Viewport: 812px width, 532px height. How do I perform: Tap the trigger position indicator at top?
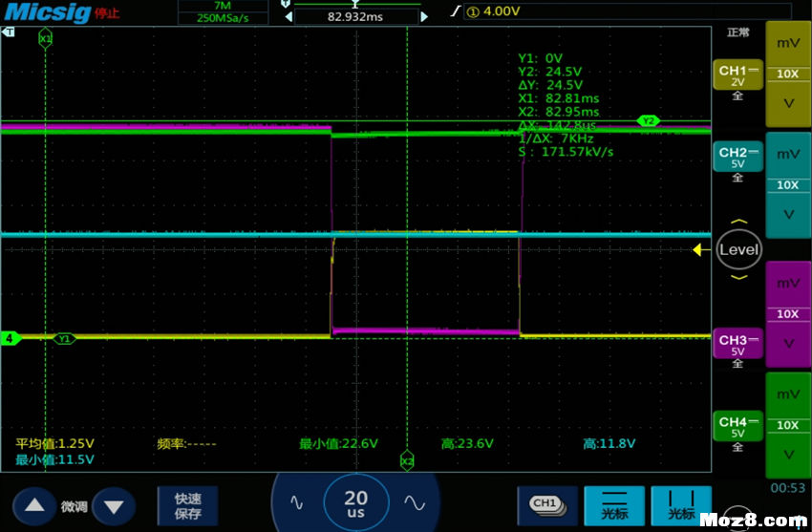(354, 4)
